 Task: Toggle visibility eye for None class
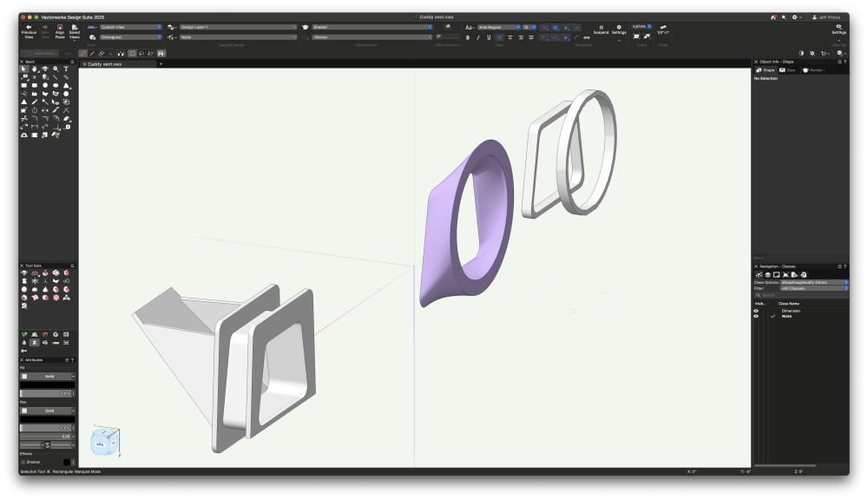click(x=756, y=316)
